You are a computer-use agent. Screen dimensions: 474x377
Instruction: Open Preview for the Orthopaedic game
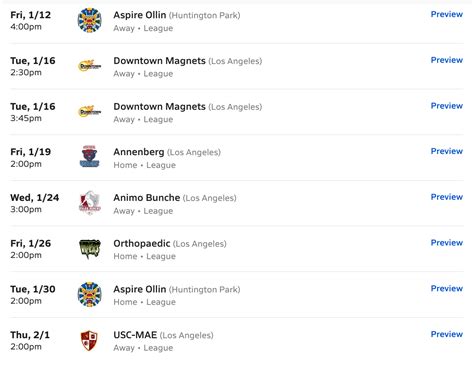click(x=446, y=242)
